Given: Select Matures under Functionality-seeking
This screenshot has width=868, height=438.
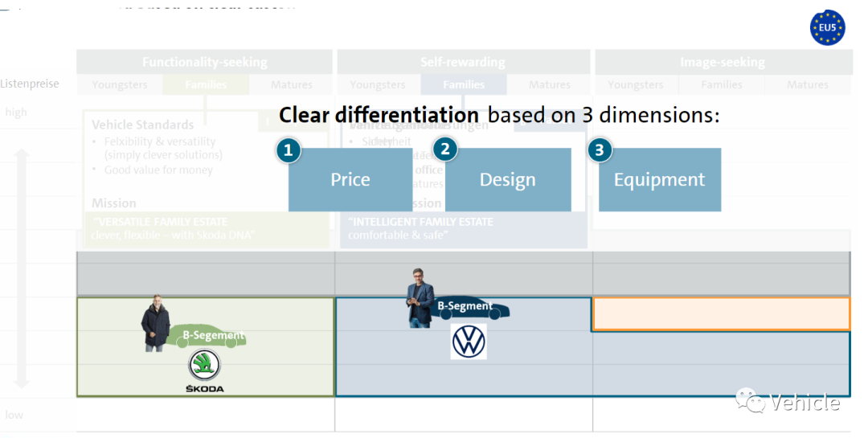Looking at the screenshot, I should pyautogui.click(x=291, y=84).
